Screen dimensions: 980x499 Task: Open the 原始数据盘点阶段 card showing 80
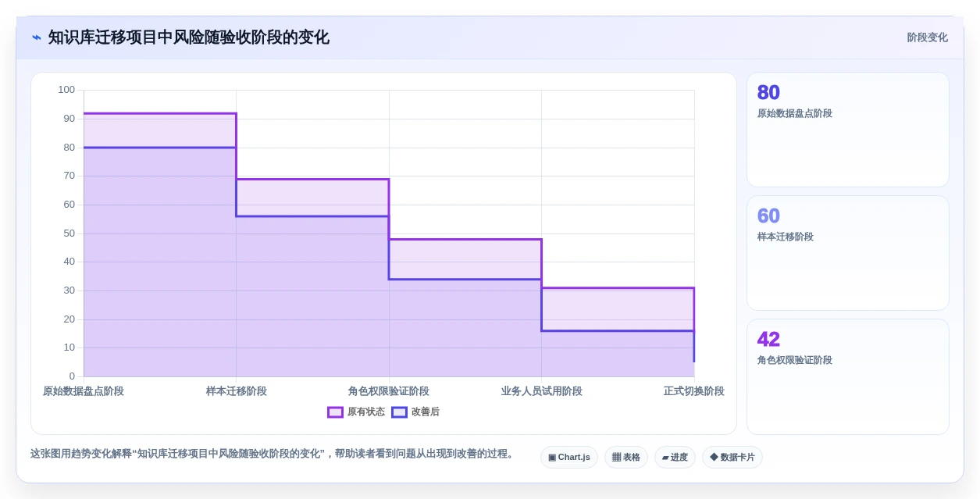point(848,130)
